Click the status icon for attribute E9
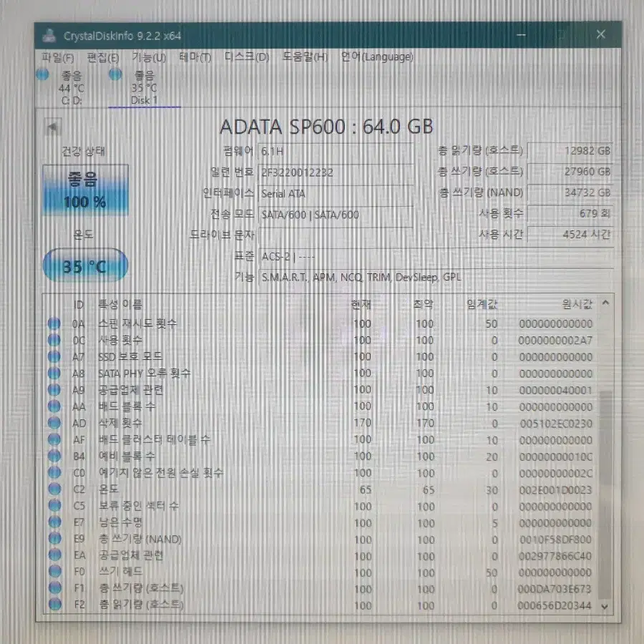This screenshot has height=644, width=644. click(x=54, y=538)
